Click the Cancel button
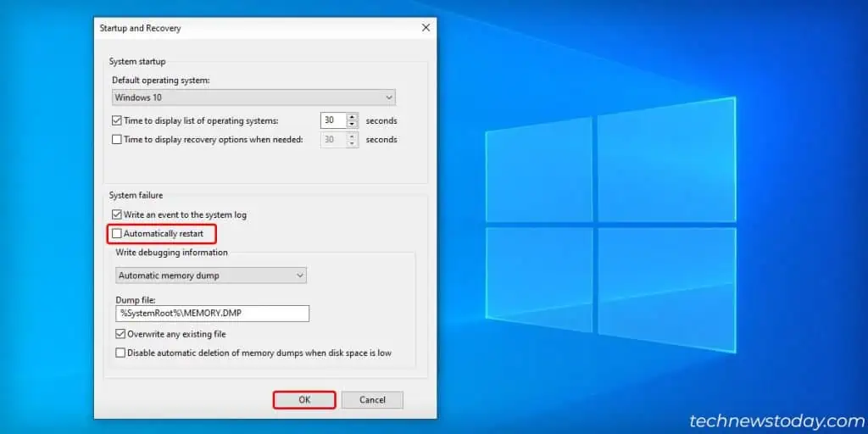Screen dimensions: 868x434 coord(372,400)
